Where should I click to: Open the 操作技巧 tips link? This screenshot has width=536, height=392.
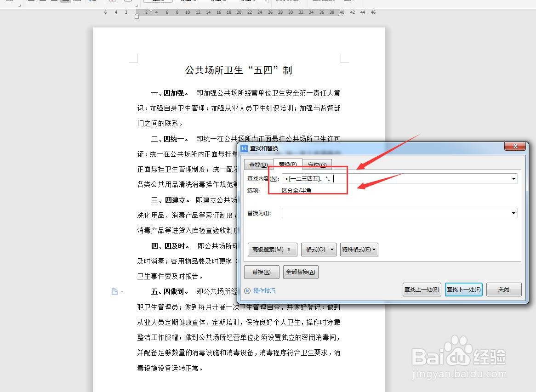[264, 291]
